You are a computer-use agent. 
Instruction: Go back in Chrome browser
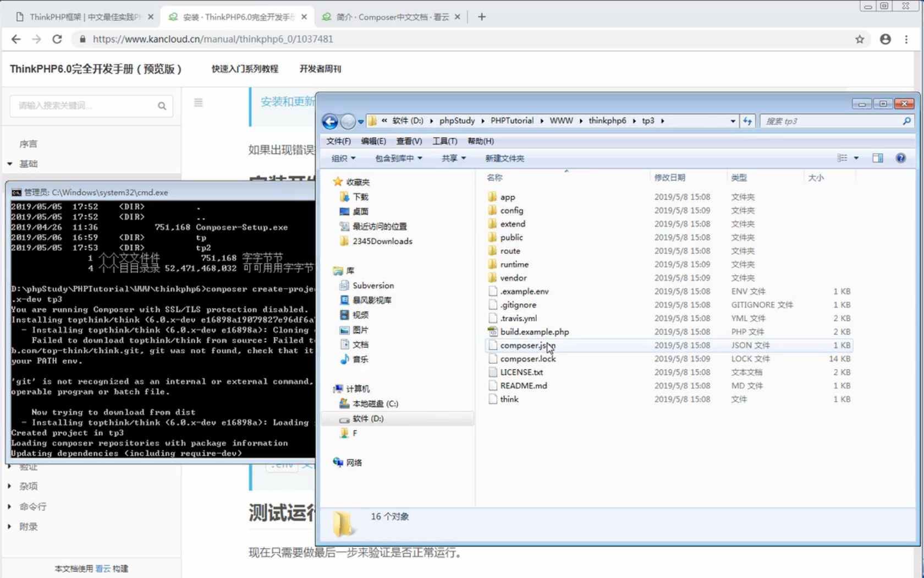tap(16, 39)
